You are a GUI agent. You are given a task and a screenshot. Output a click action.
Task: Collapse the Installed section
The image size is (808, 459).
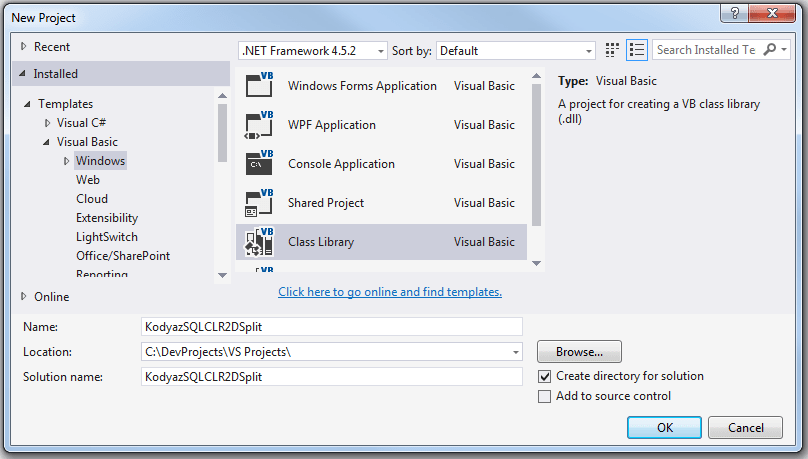[x=22, y=74]
